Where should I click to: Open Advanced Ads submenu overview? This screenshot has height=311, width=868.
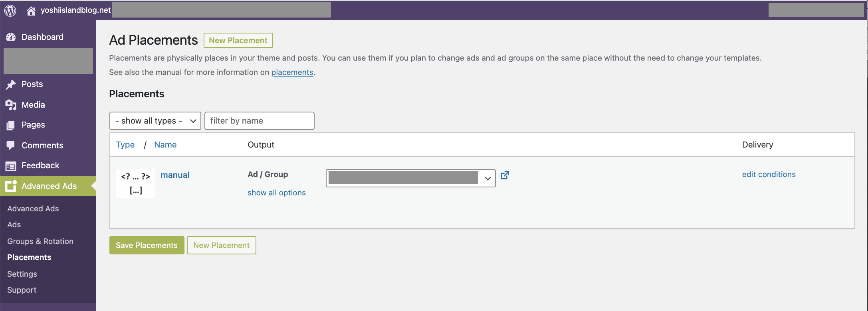point(33,209)
